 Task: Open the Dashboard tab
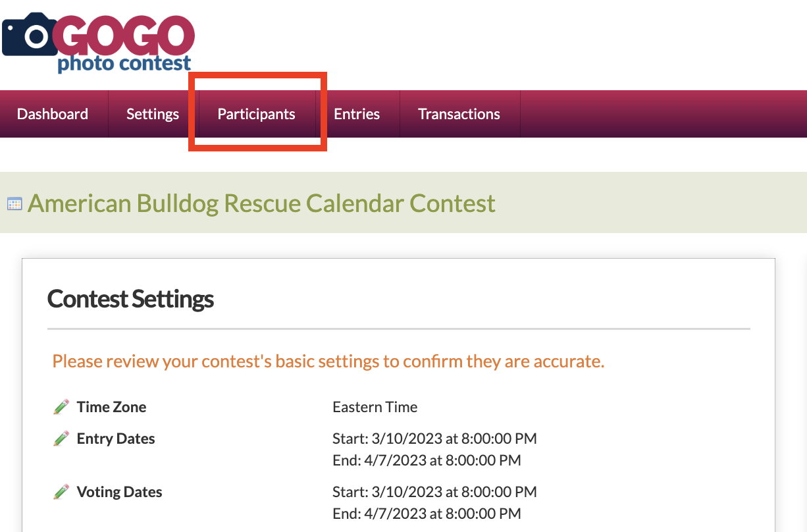tap(53, 114)
